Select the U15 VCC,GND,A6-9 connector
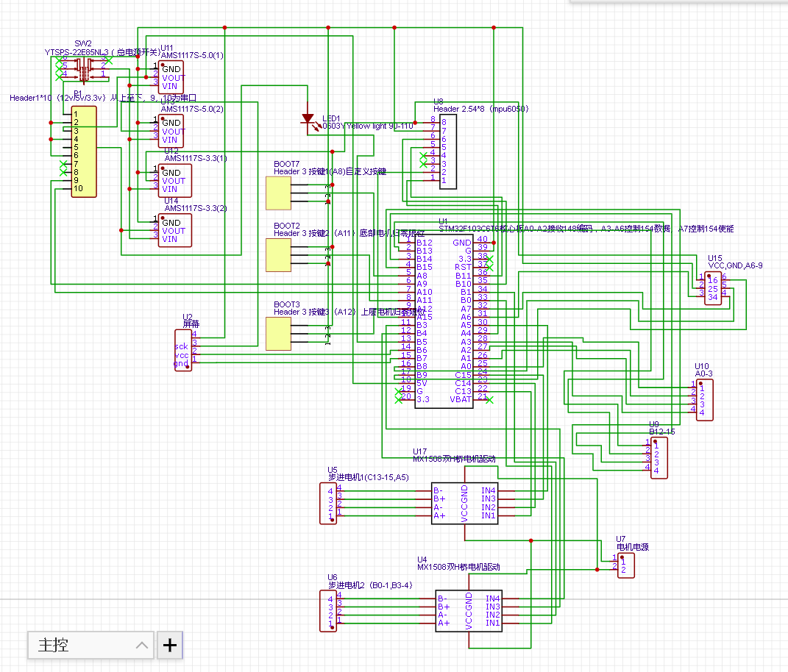 click(x=713, y=288)
